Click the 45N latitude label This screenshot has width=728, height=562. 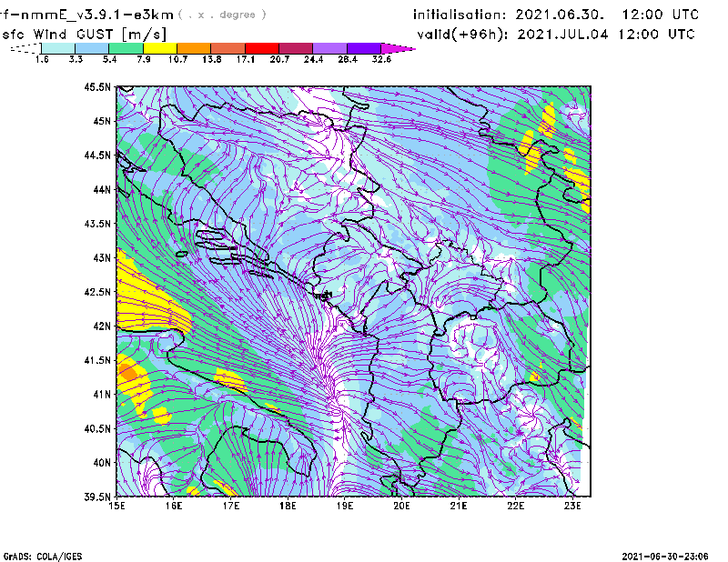coord(102,121)
